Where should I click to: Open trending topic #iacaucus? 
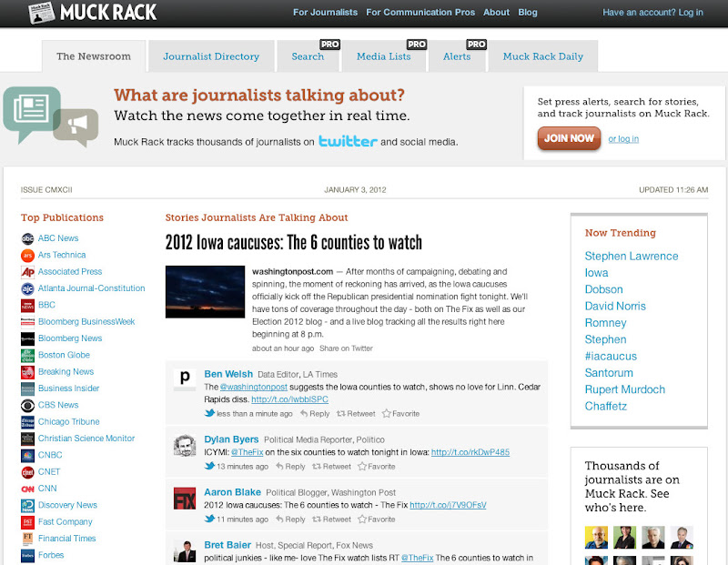pyautogui.click(x=611, y=357)
